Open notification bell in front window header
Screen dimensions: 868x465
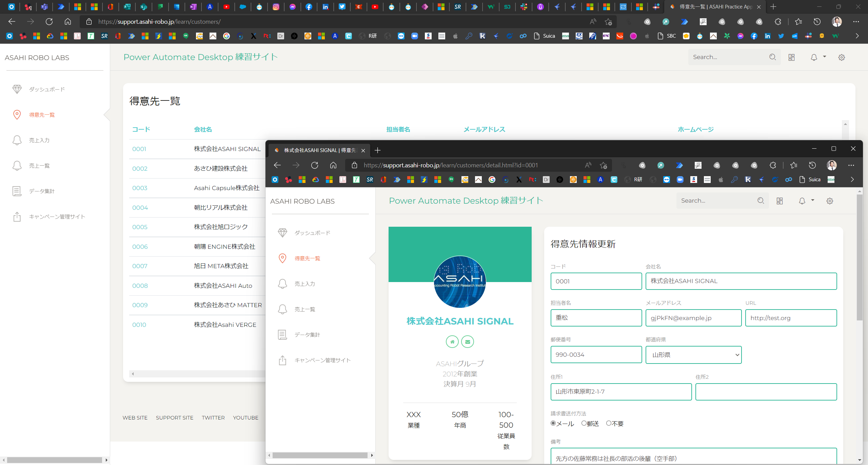click(802, 201)
